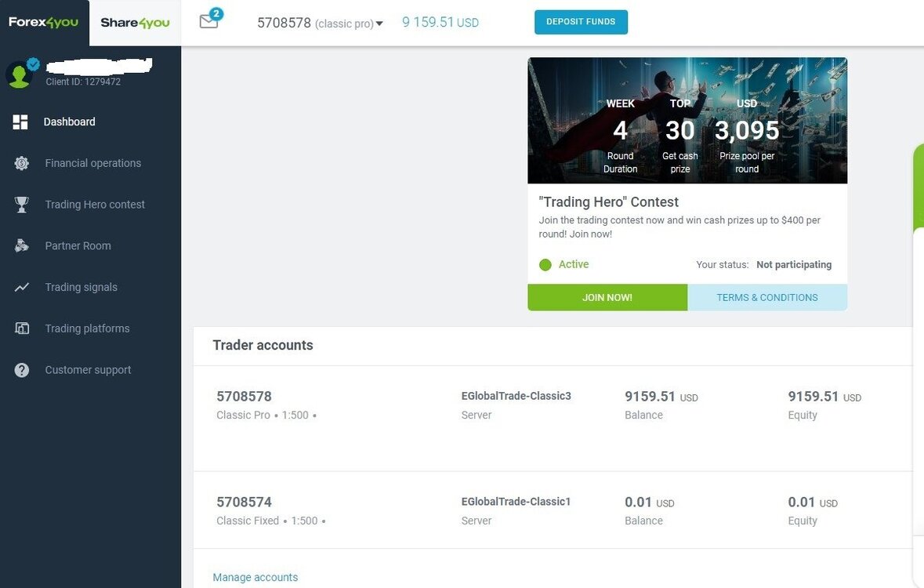
Task: Open Financial operations menu item
Action: coord(93,163)
